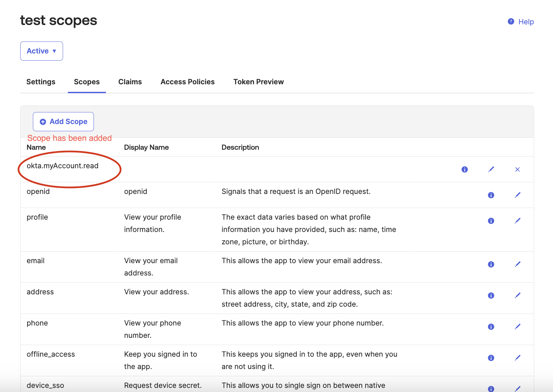Switch to the Token Preview tab

pyautogui.click(x=259, y=82)
